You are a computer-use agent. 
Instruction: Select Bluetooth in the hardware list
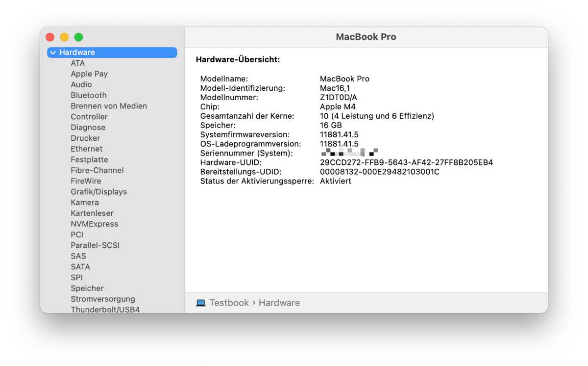[89, 95]
